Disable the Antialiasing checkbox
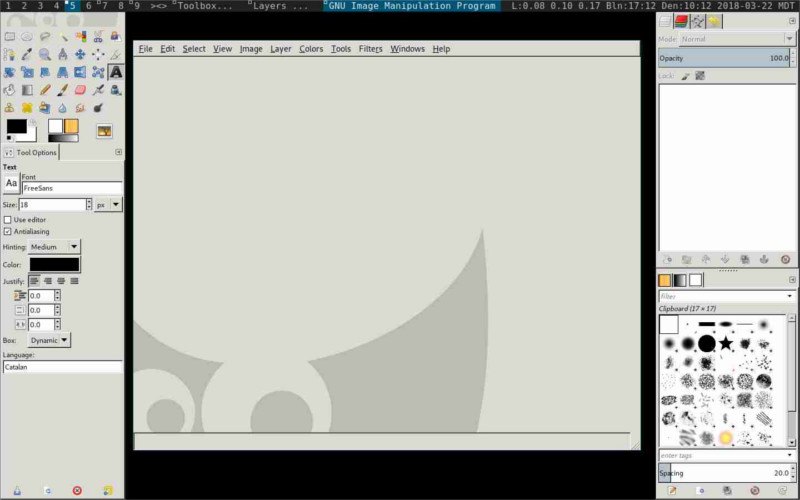800x500 pixels. pyautogui.click(x=8, y=231)
